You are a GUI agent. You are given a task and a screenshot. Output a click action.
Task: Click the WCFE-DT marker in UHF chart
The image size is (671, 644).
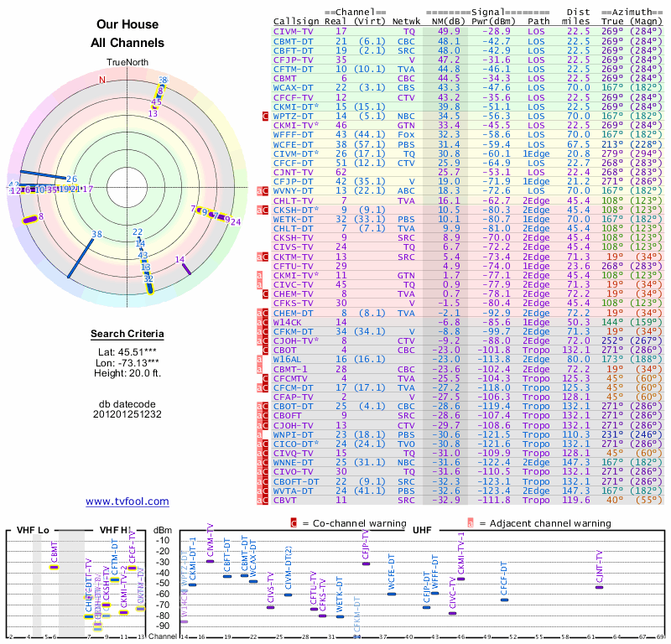[x=392, y=594]
